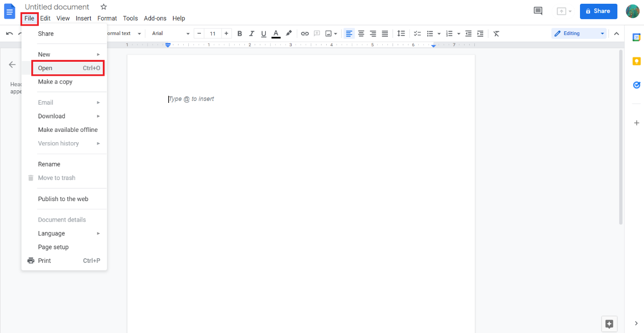Open the comment history icon
This screenshot has width=644, height=333.
tap(538, 11)
